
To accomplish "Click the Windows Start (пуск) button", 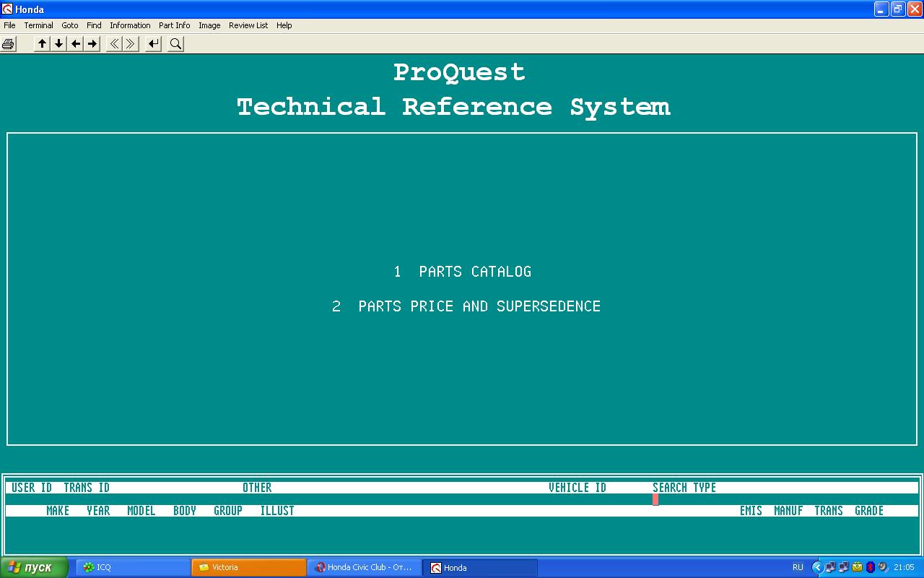I will pyautogui.click(x=34, y=567).
